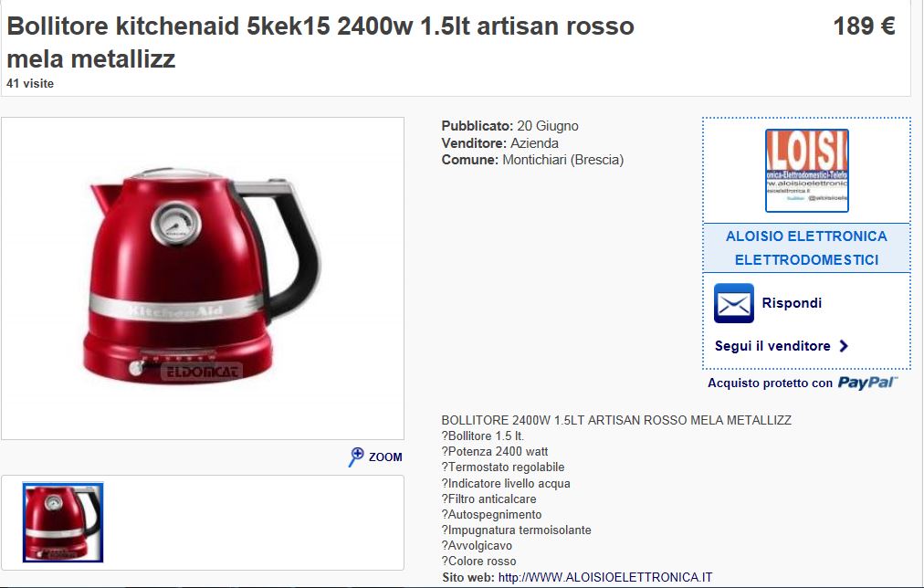Viewport: 924px width, 588px height.
Task: Click the chevron next to Segui il venditore
Action: coord(844,346)
